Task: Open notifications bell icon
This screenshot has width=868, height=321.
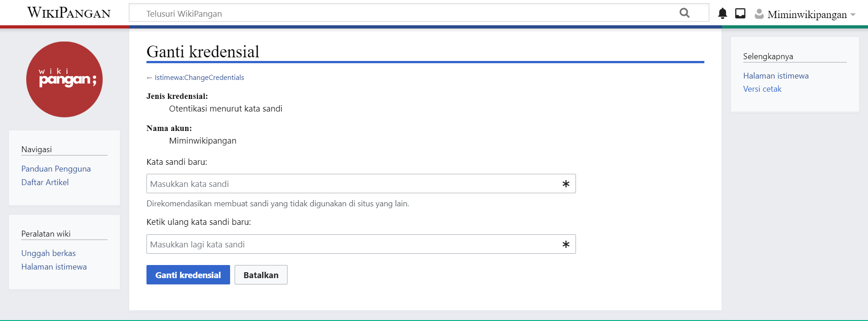Action: pos(722,14)
